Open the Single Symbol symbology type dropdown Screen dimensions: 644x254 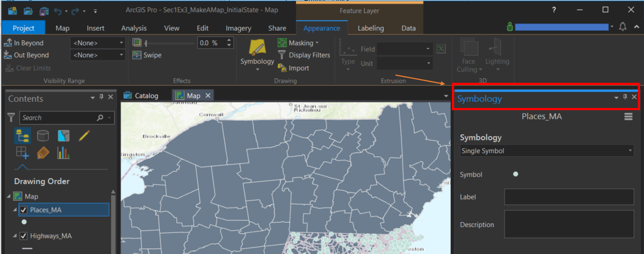(547, 150)
